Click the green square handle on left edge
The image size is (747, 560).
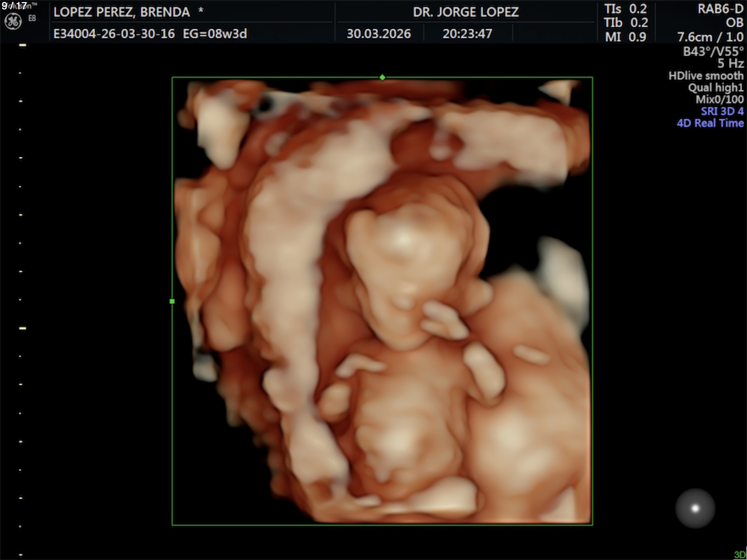click(x=172, y=301)
